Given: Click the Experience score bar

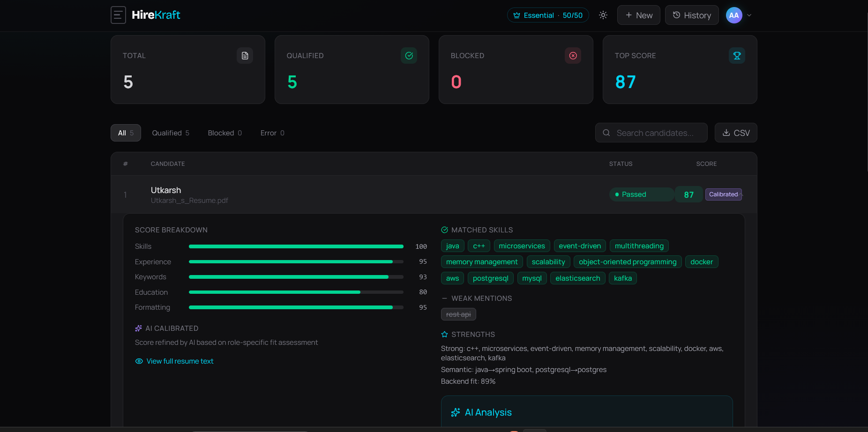Looking at the screenshot, I should (296, 262).
